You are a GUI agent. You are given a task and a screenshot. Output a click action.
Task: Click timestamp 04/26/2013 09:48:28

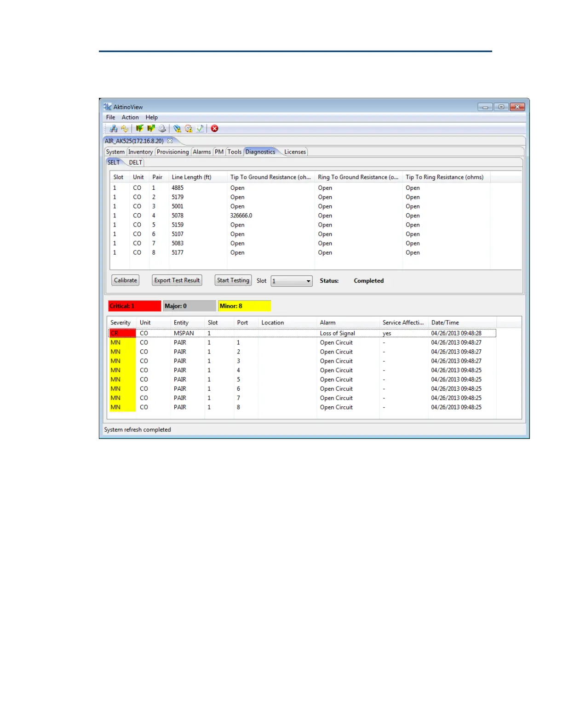coord(456,333)
